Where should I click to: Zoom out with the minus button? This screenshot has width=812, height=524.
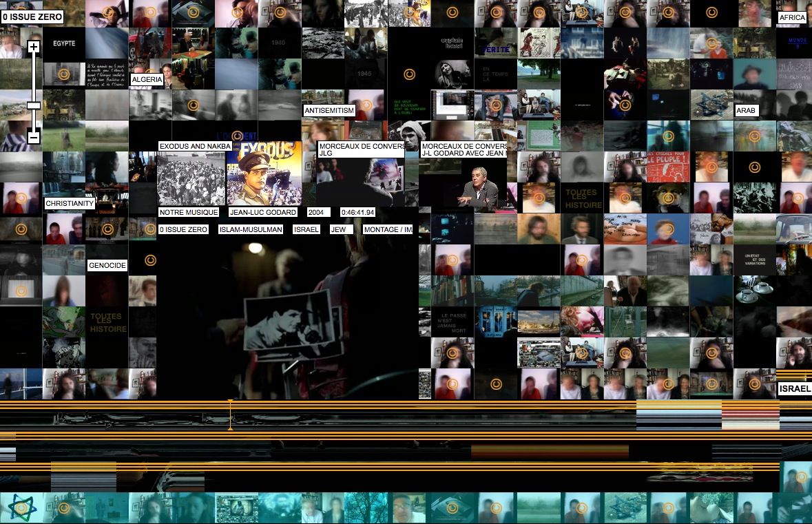coord(34,137)
